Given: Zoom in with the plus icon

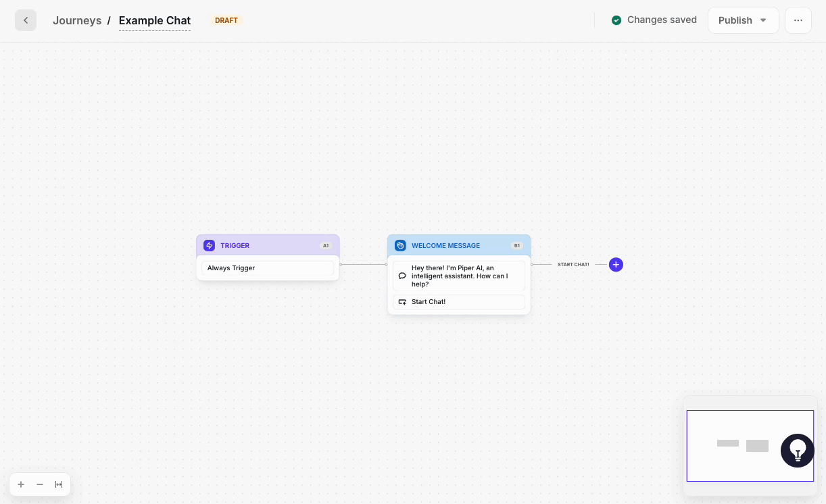Looking at the screenshot, I should [21, 484].
